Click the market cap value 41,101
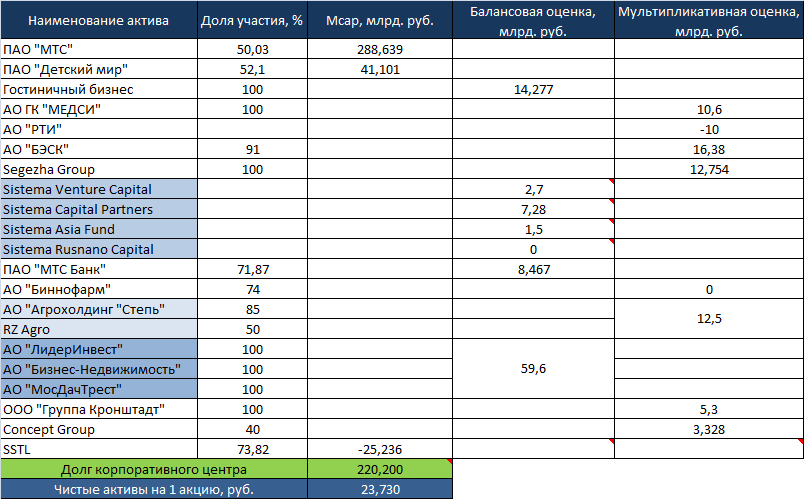This screenshot has height=499, width=804. point(379,69)
